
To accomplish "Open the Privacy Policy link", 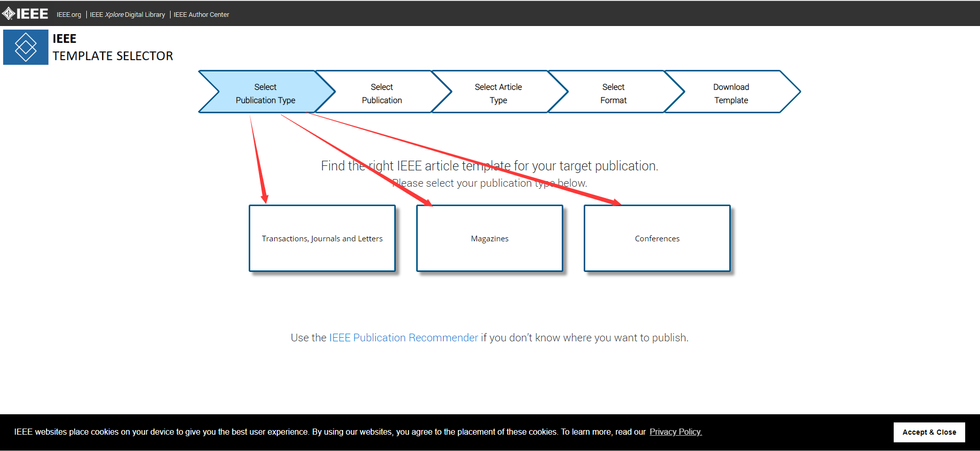I will coord(676,432).
